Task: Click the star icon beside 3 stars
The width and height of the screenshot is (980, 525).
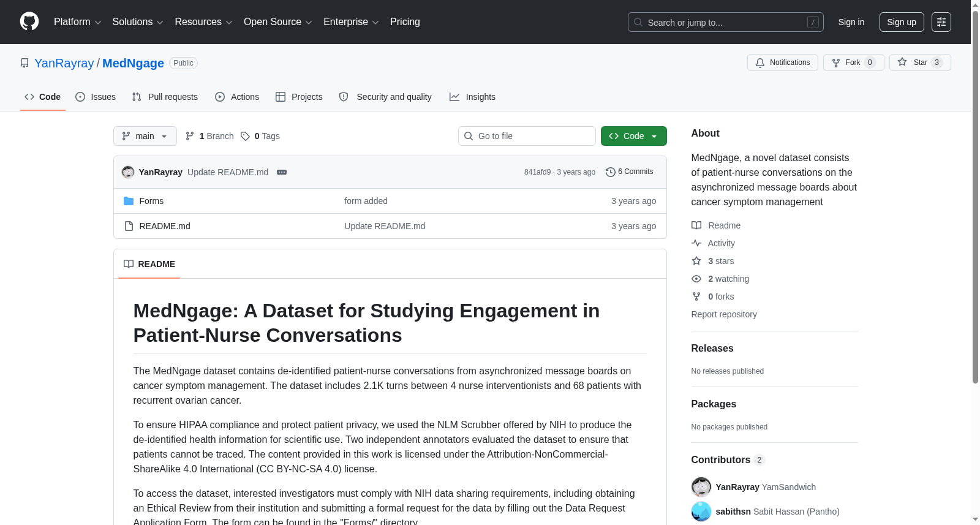Action: [696, 261]
